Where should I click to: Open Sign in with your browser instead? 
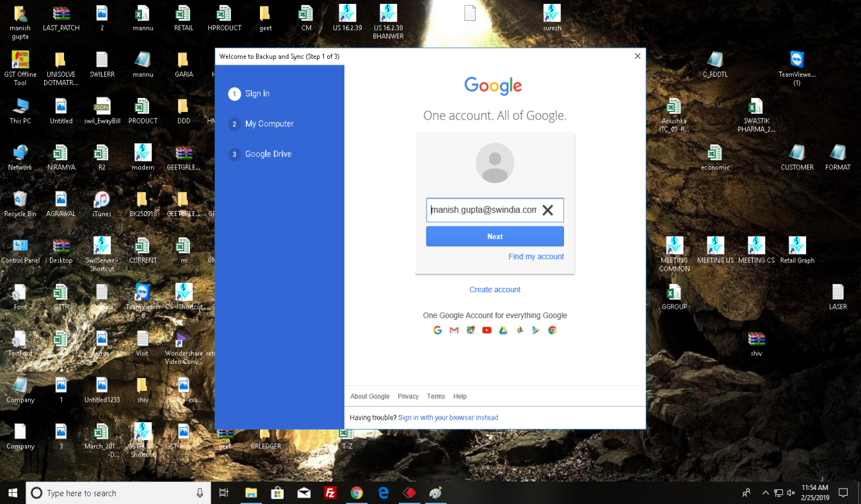[x=448, y=418]
